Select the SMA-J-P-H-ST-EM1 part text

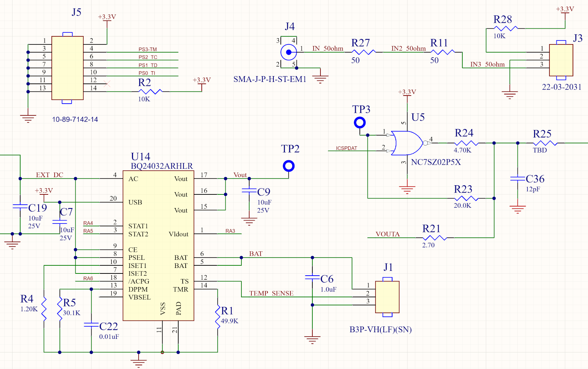270,79
